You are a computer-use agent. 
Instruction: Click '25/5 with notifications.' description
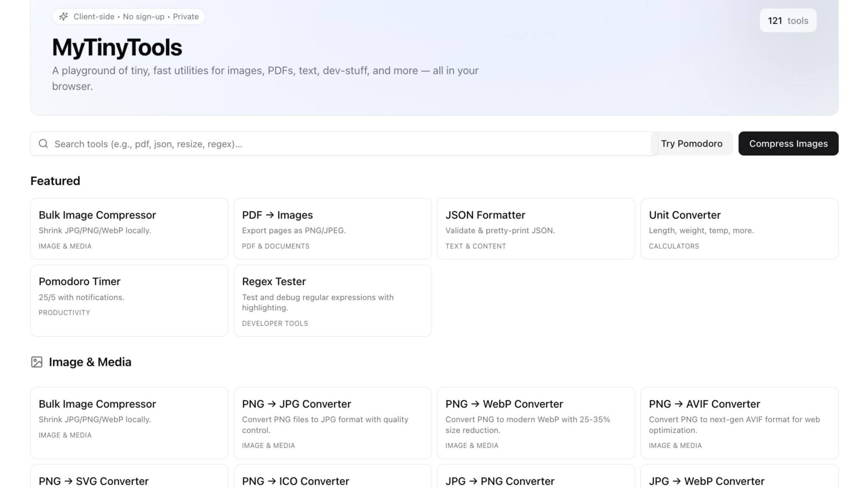coord(81,297)
